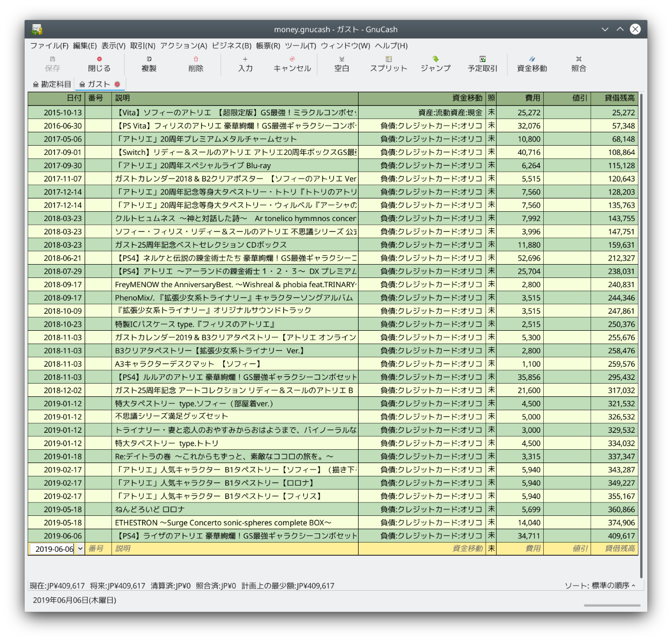Toggle reconcile flag on 2015-10-13 row
Screen dimensions: 672x641
point(491,112)
